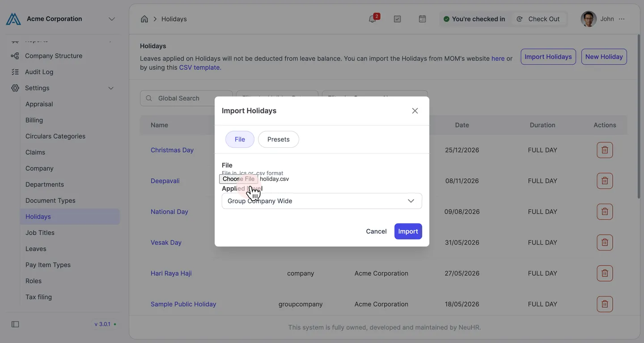This screenshot has height=343, width=644.
Task: Delete the Deepavali holiday
Action: click(605, 181)
